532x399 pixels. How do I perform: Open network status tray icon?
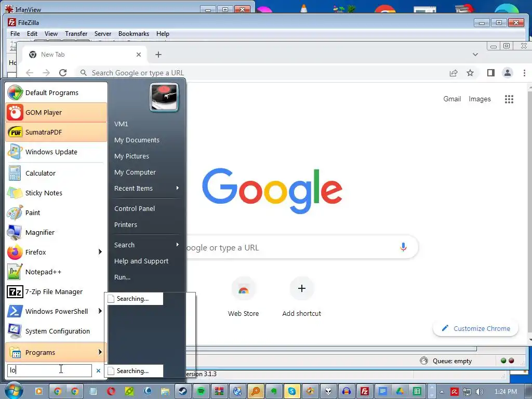tap(467, 392)
